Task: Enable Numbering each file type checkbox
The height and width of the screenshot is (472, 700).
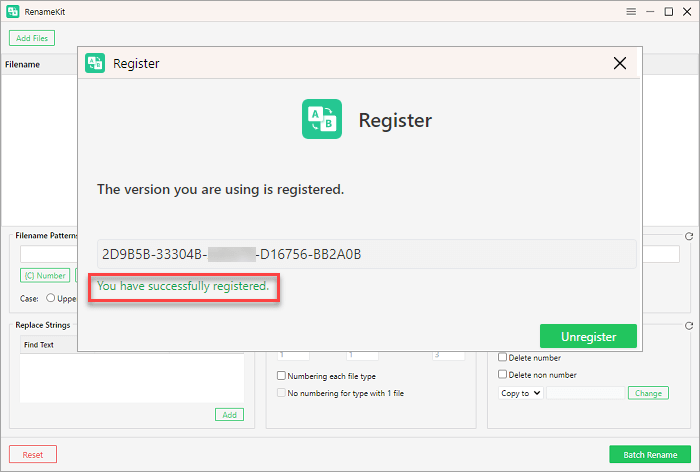Action: coord(282,376)
